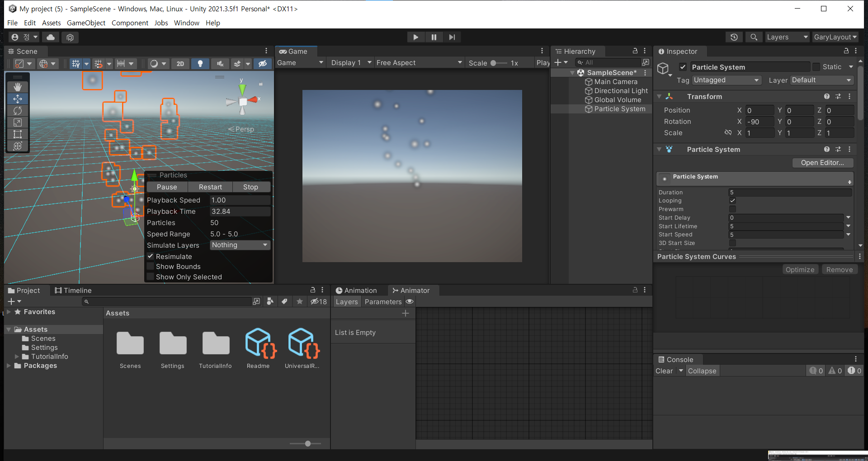Viewport: 868px width, 461px height.
Task: Toggle scene audio mute icon
Action: point(220,64)
